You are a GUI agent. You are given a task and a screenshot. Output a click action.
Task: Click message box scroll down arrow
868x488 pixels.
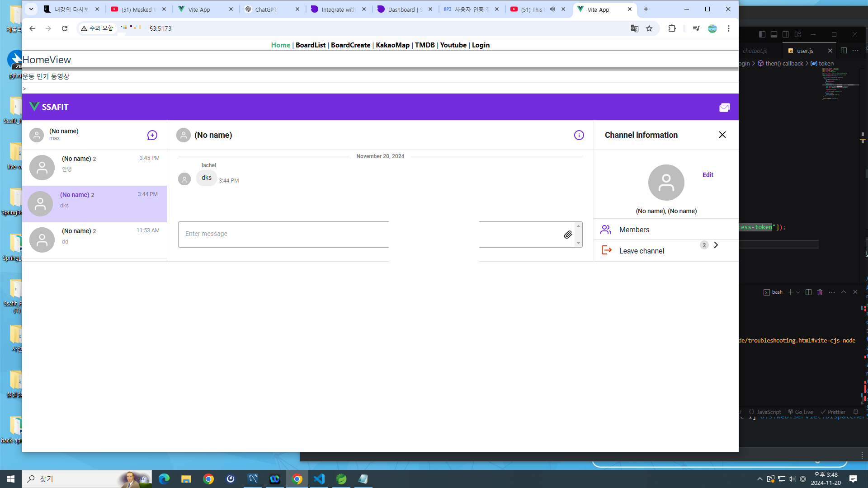pyautogui.click(x=578, y=244)
